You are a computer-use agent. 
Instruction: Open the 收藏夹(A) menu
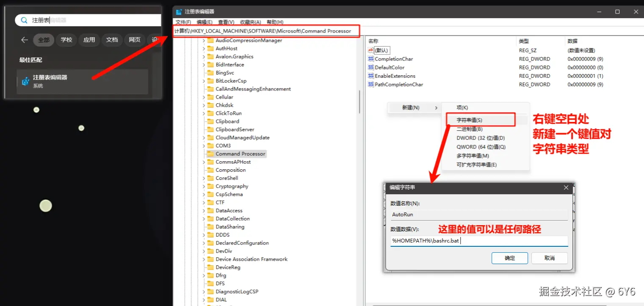point(250,22)
